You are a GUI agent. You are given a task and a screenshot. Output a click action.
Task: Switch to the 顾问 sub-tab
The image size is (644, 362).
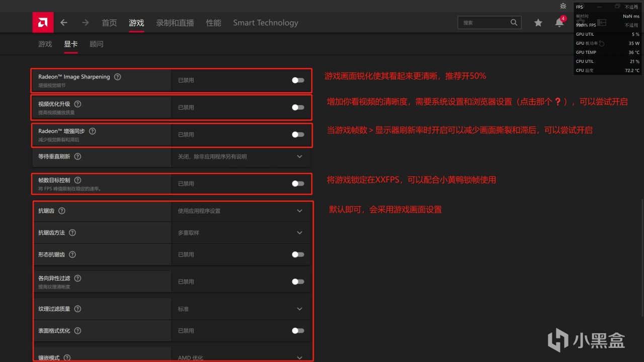(97, 44)
